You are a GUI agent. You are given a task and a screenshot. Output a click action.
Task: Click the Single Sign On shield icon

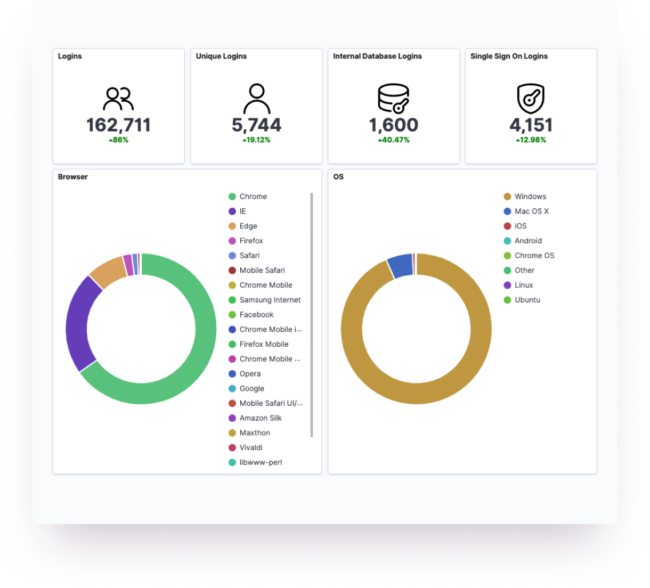click(x=530, y=98)
